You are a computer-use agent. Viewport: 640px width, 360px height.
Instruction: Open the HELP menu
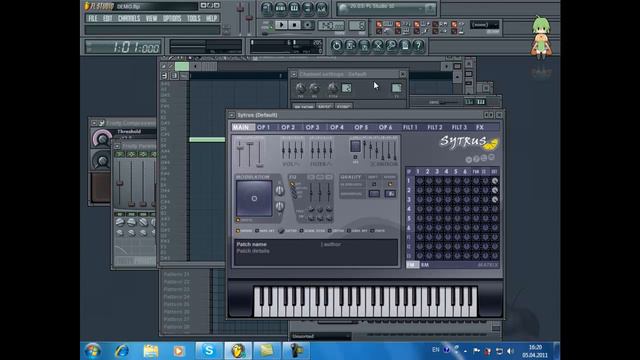pos(211,18)
